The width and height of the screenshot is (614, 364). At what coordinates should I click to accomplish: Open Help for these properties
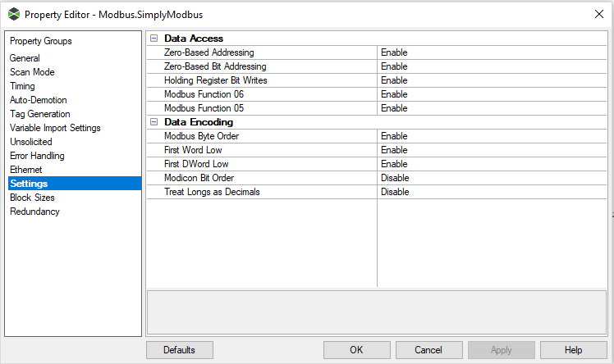click(x=574, y=350)
